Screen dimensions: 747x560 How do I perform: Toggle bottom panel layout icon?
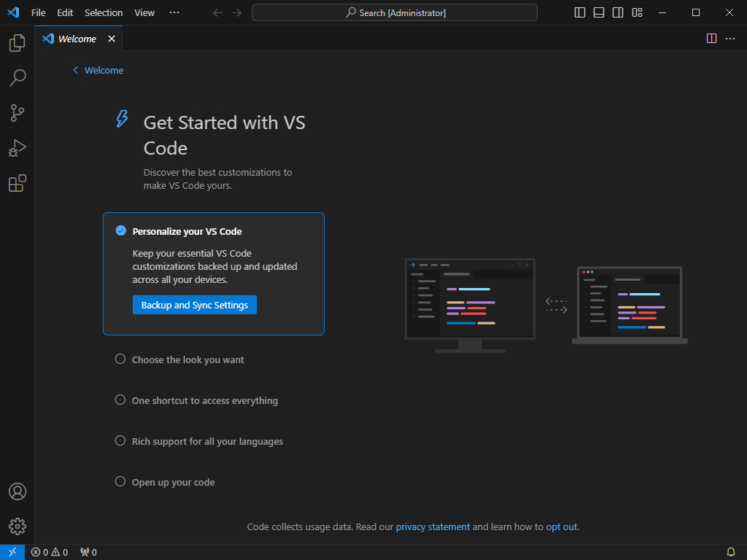pyautogui.click(x=599, y=13)
